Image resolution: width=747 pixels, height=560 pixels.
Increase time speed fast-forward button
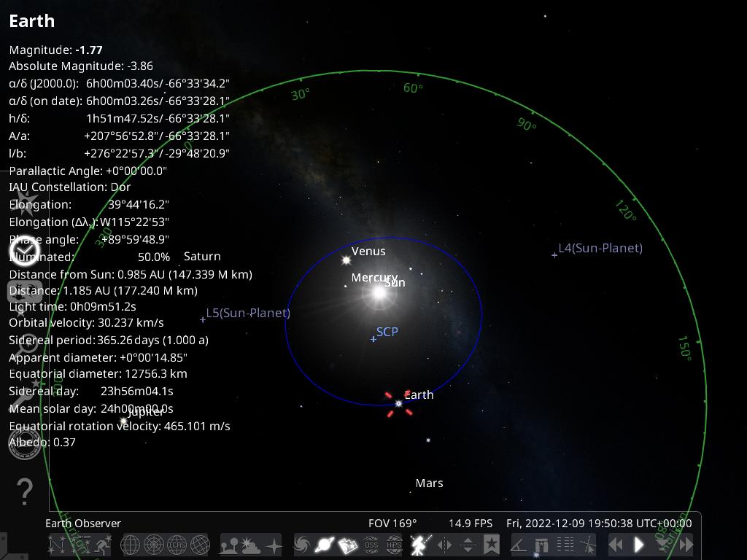click(x=686, y=544)
